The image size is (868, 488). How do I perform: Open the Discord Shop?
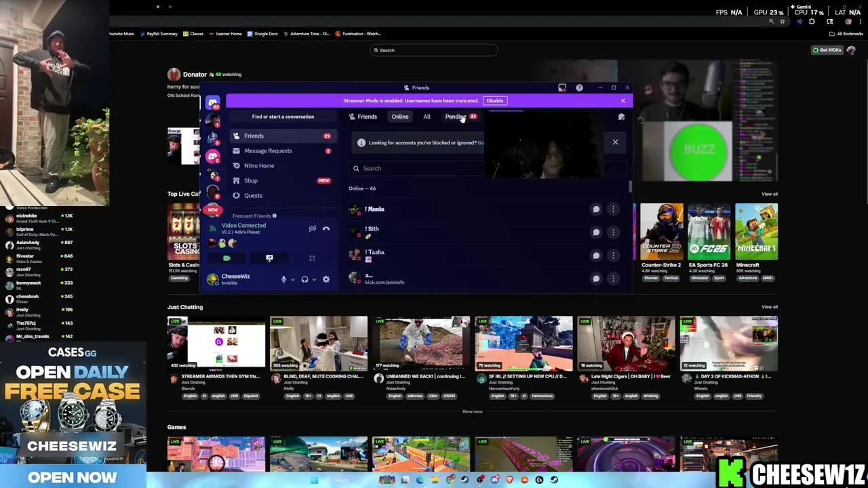coord(282,181)
